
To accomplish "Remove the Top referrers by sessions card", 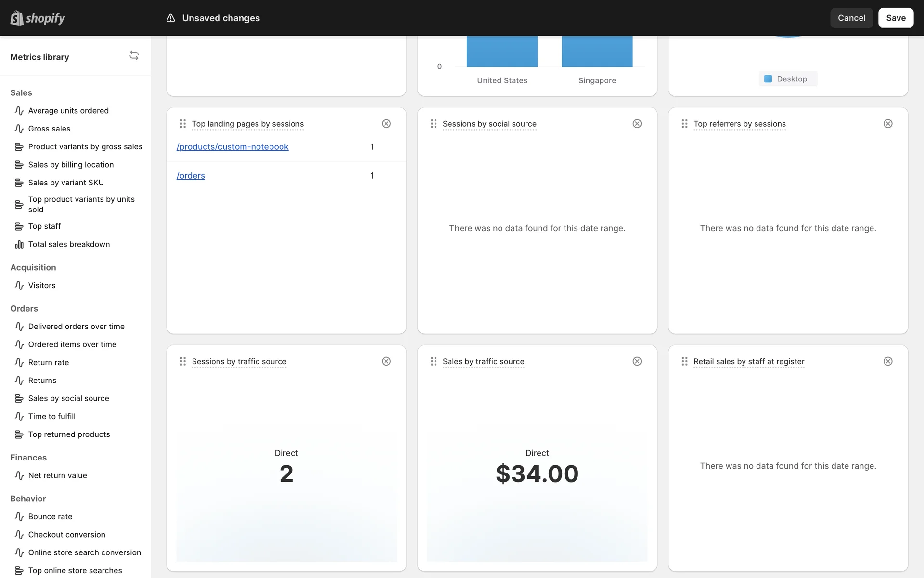I will click(x=888, y=124).
